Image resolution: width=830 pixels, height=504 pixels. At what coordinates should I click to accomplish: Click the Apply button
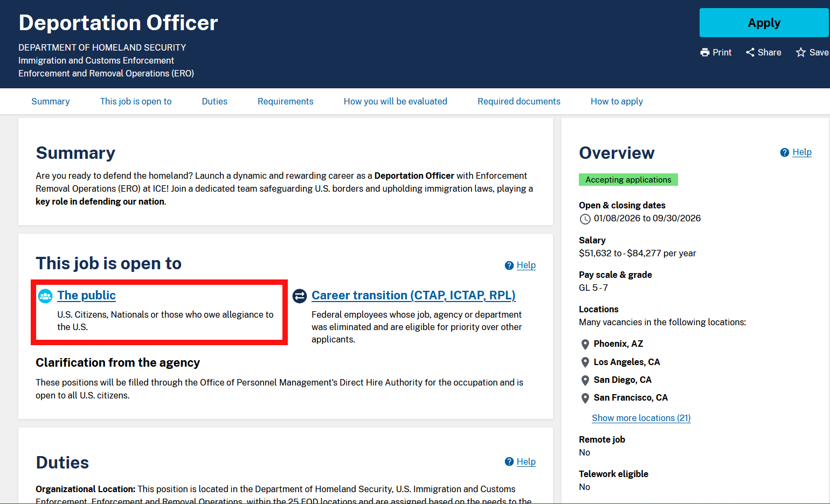pyautogui.click(x=764, y=23)
